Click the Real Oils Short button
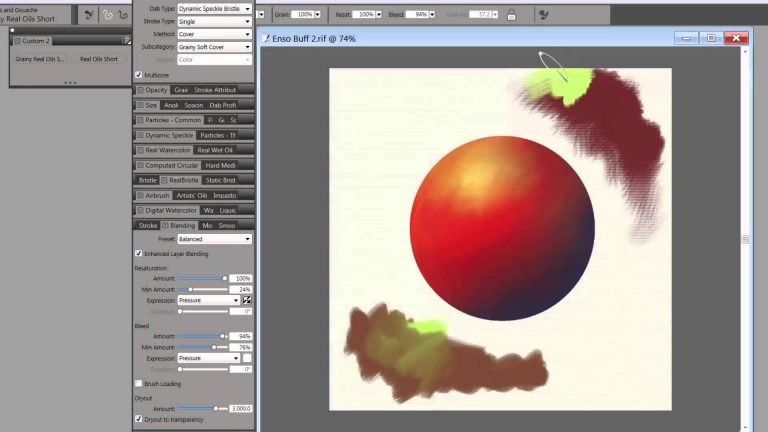The width and height of the screenshot is (768, 432). point(97,59)
